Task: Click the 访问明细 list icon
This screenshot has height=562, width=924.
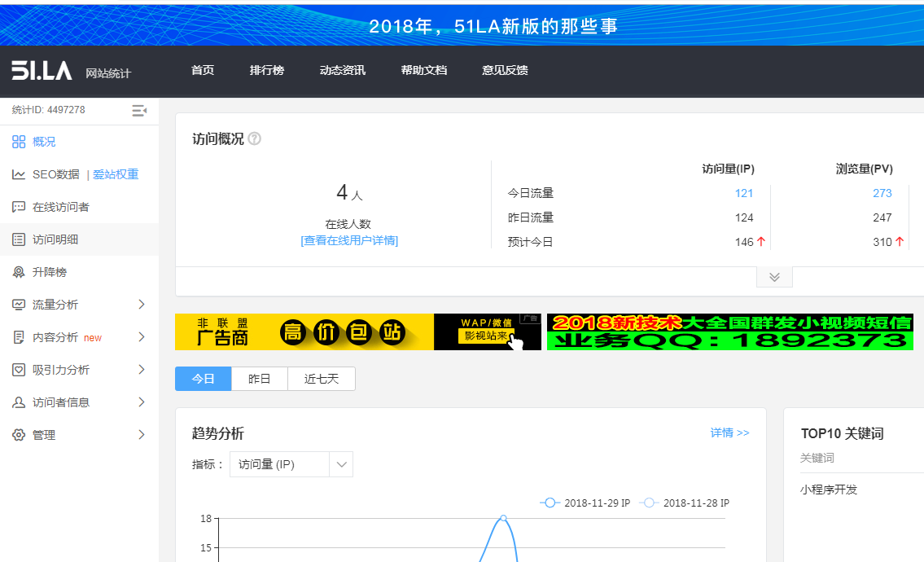Action: (19, 239)
